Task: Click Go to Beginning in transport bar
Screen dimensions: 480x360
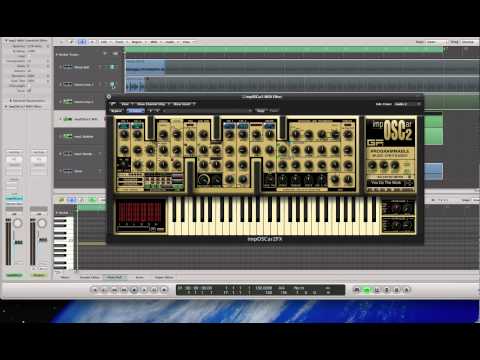Action: tap(95, 290)
